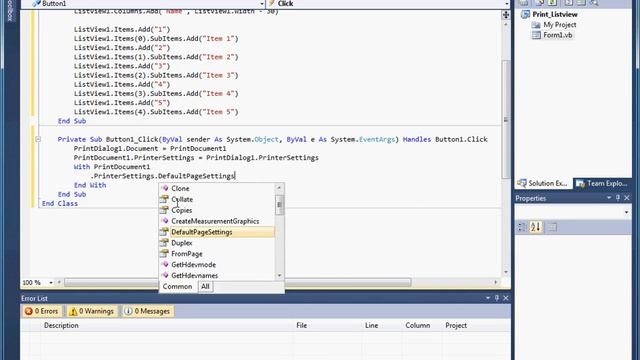This screenshot has width=640, height=360.
Task: Click the Print_Listview project icon
Action: tap(525, 14)
